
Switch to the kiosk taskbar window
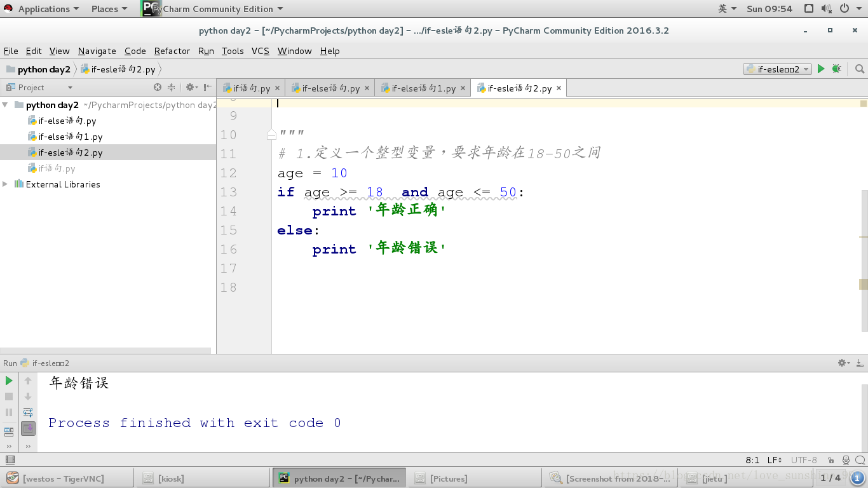click(x=204, y=478)
